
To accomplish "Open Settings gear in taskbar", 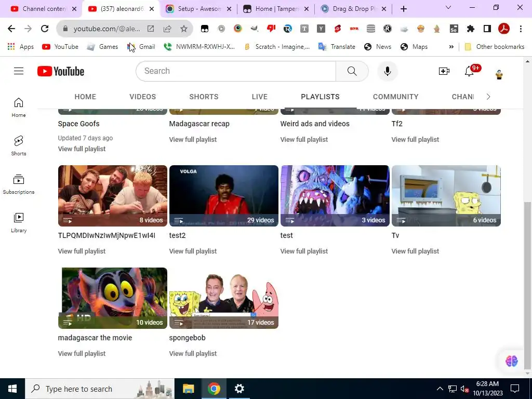I will [x=239, y=389].
